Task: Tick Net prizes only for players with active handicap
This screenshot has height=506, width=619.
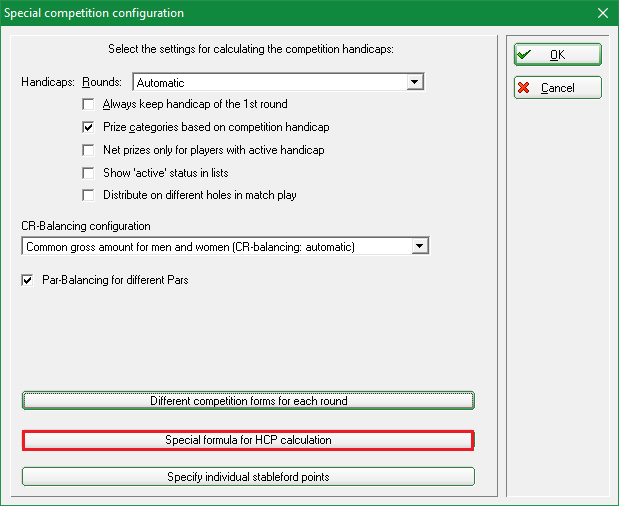Action: pyautogui.click(x=88, y=150)
